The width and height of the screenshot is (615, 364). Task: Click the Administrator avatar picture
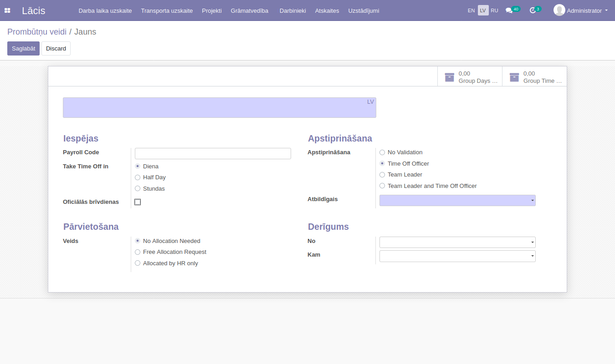[x=559, y=10]
